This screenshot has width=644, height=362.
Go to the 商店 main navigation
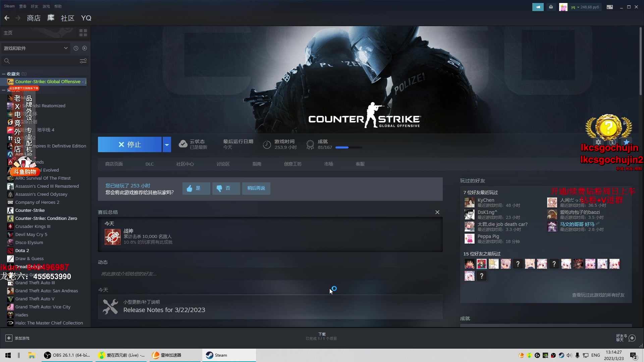point(34,18)
